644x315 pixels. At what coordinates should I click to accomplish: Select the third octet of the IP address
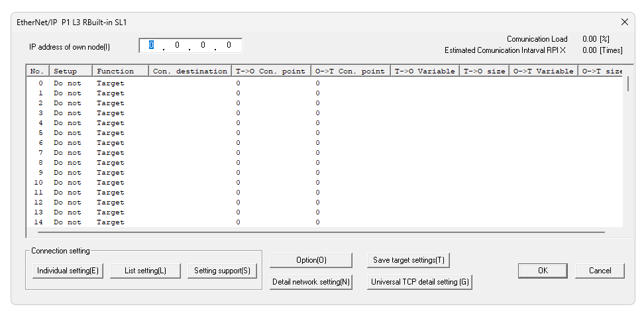pyautogui.click(x=203, y=45)
